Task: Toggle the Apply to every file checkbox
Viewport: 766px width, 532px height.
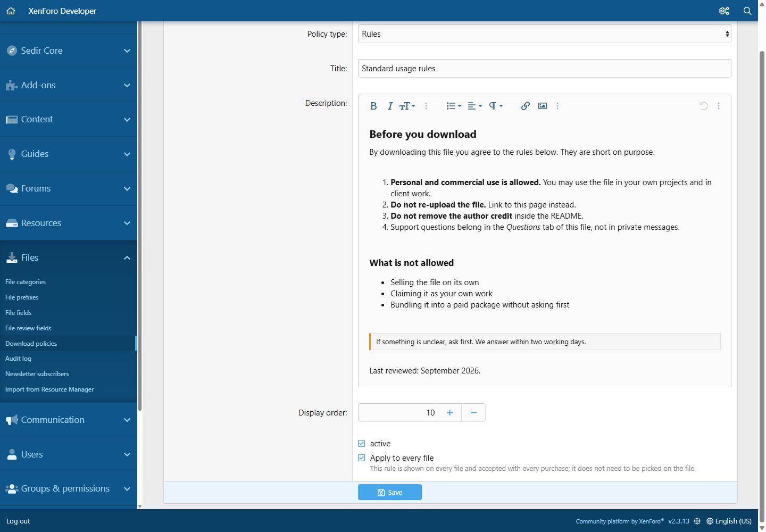Action: (x=362, y=458)
